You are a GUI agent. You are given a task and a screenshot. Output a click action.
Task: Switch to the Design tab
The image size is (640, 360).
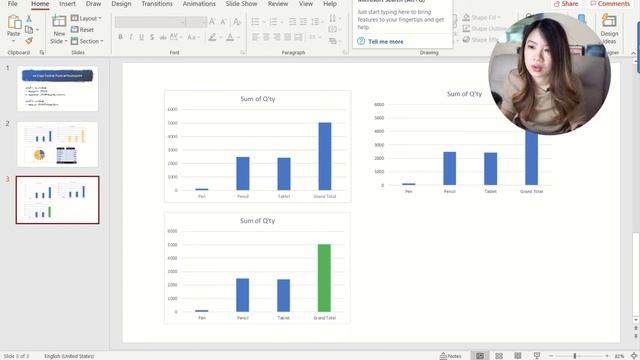coord(121,4)
